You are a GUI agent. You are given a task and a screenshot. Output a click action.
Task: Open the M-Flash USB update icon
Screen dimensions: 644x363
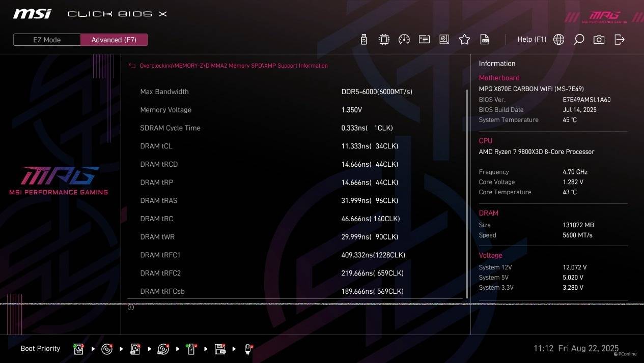coord(363,39)
